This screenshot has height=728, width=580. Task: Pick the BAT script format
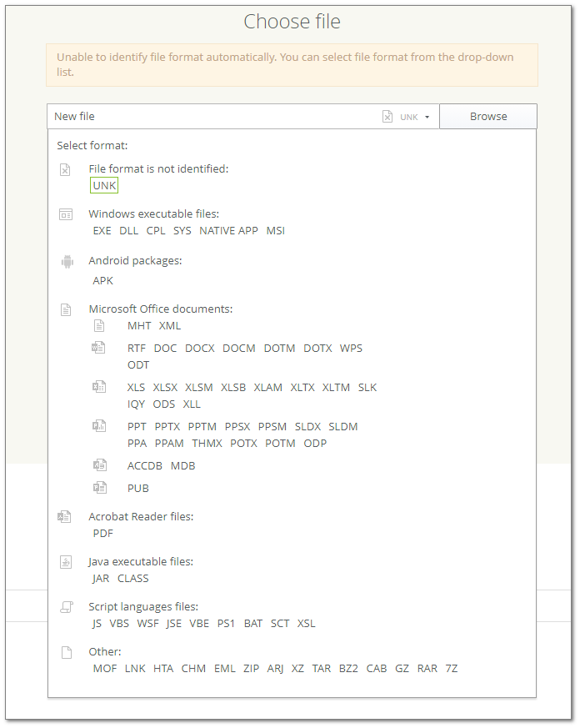[253, 623]
